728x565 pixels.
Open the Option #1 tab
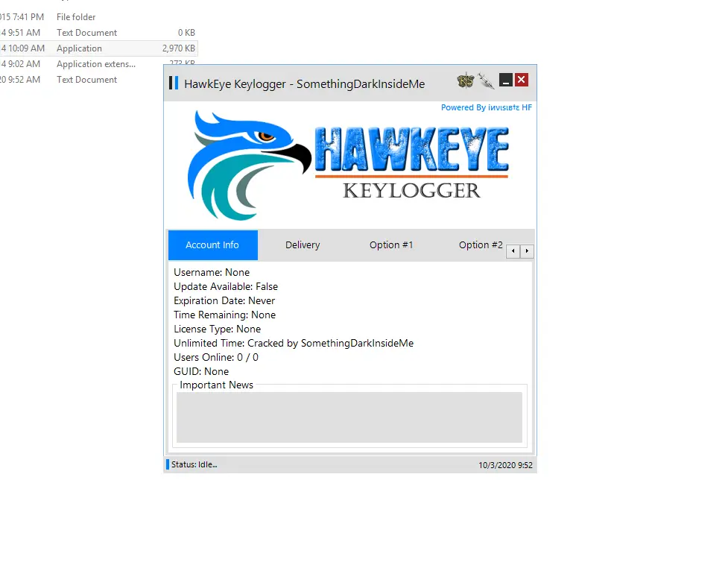click(390, 244)
